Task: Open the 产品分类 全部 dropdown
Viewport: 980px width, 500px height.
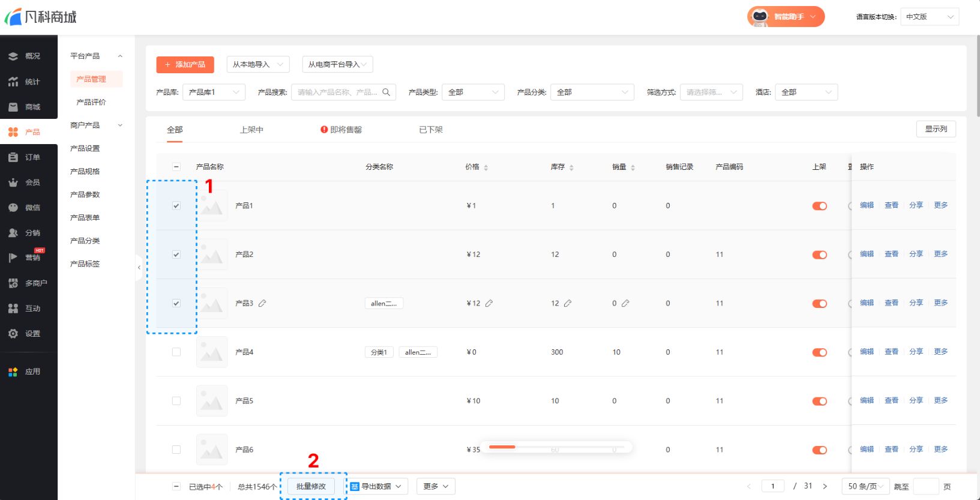Action: click(x=592, y=92)
